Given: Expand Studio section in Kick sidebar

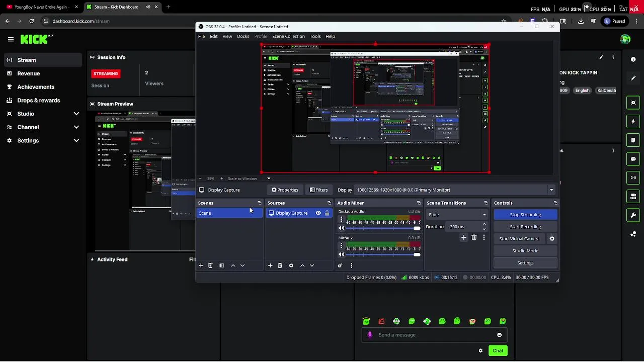Looking at the screenshot, I should [x=76, y=114].
